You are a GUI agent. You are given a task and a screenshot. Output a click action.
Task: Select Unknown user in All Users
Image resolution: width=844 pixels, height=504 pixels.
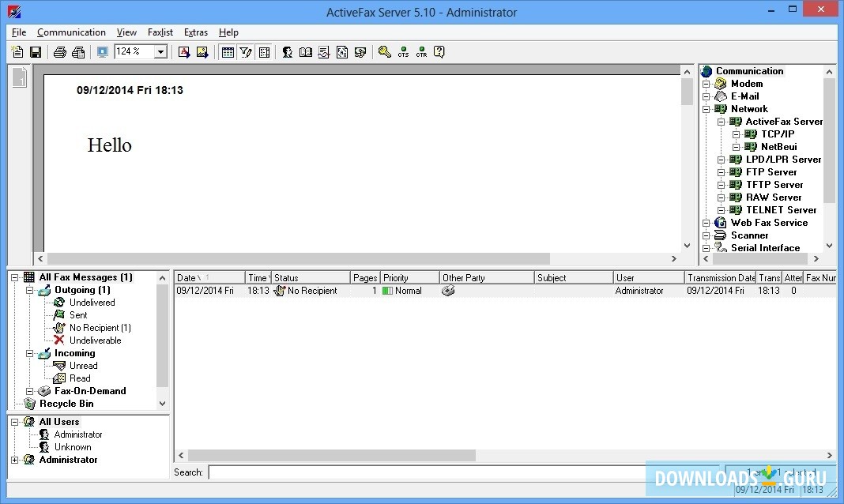[x=73, y=448]
